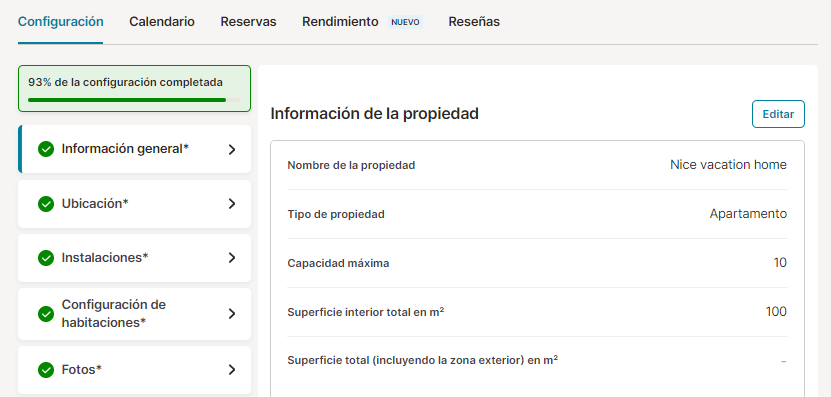The width and height of the screenshot is (831, 397).
Task: View the Reseñas tab
Action: pos(474,22)
